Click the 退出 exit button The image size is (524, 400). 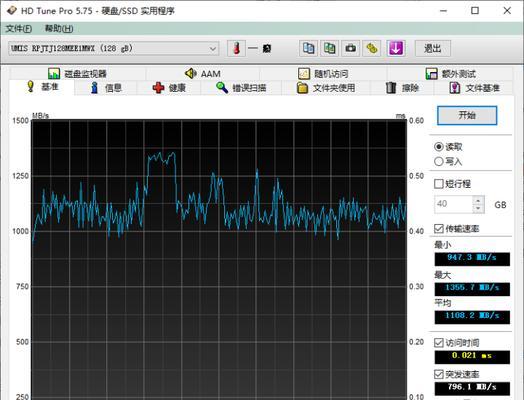(433, 48)
